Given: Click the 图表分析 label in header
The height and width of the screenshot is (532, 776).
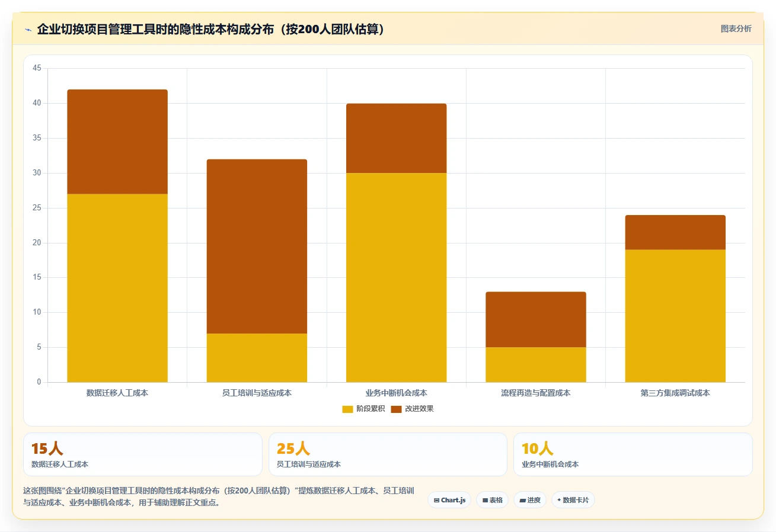Looking at the screenshot, I should pyautogui.click(x=736, y=29).
